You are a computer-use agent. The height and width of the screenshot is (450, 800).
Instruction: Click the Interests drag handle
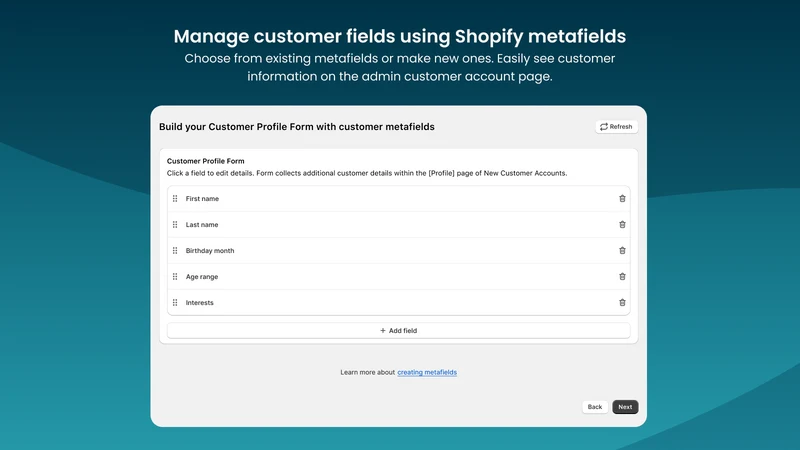pyautogui.click(x=175, y=303)
